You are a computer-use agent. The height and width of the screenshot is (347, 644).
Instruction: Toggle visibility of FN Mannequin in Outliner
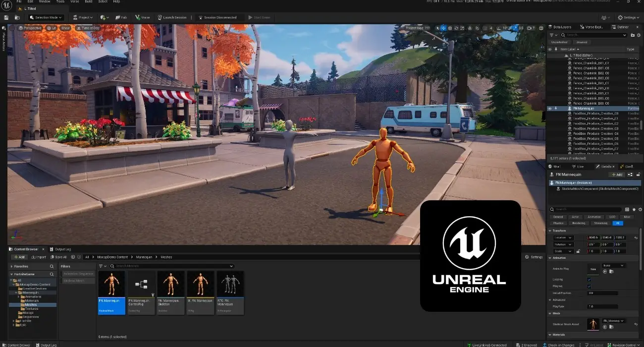[x=549, y=108]
